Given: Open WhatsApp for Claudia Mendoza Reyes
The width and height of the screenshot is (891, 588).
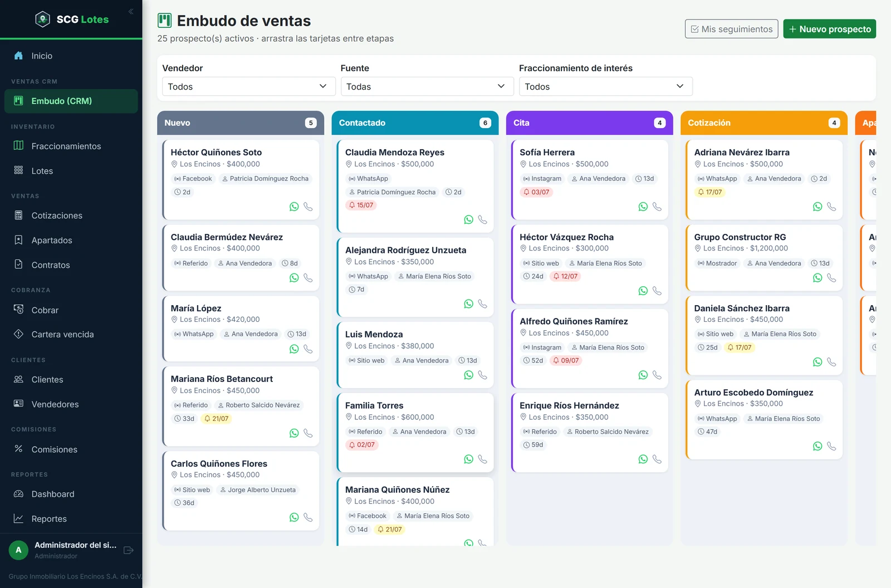Looking at the screenshot, I should pos(468,220).
